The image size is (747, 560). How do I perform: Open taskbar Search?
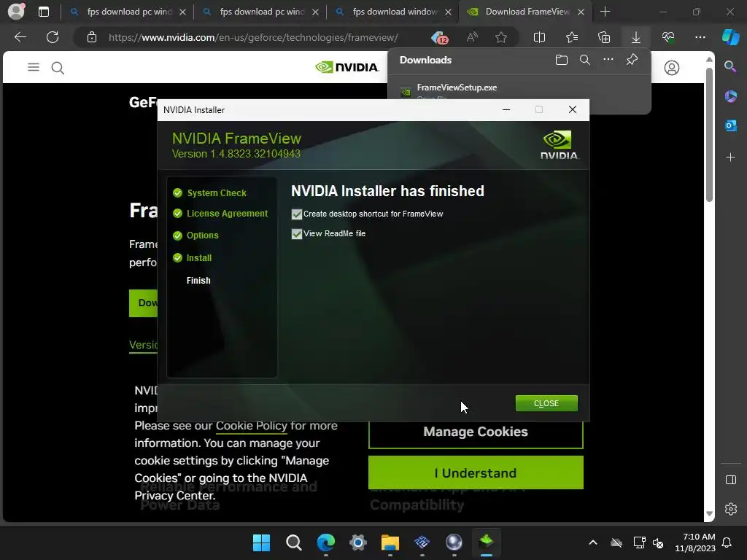293,542
